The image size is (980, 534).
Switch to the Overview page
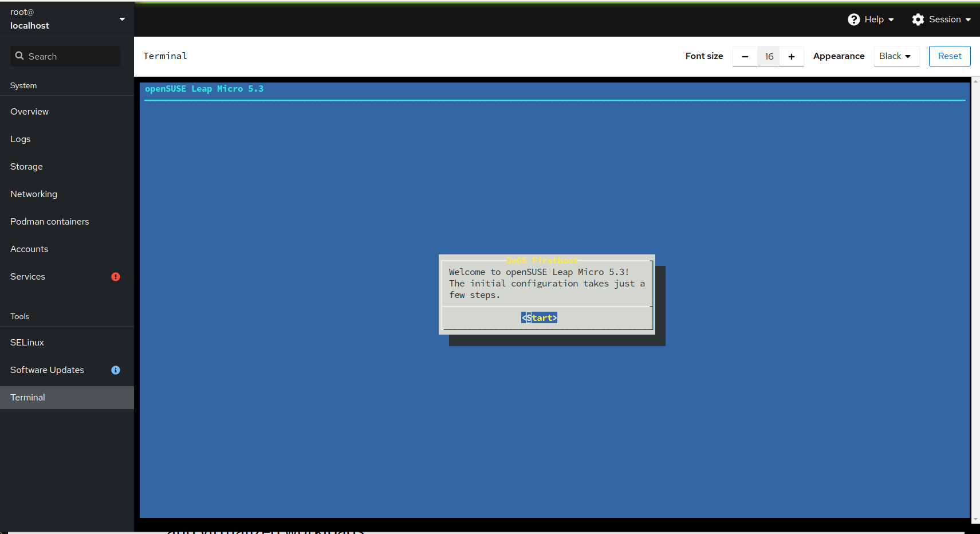point(29,111)
